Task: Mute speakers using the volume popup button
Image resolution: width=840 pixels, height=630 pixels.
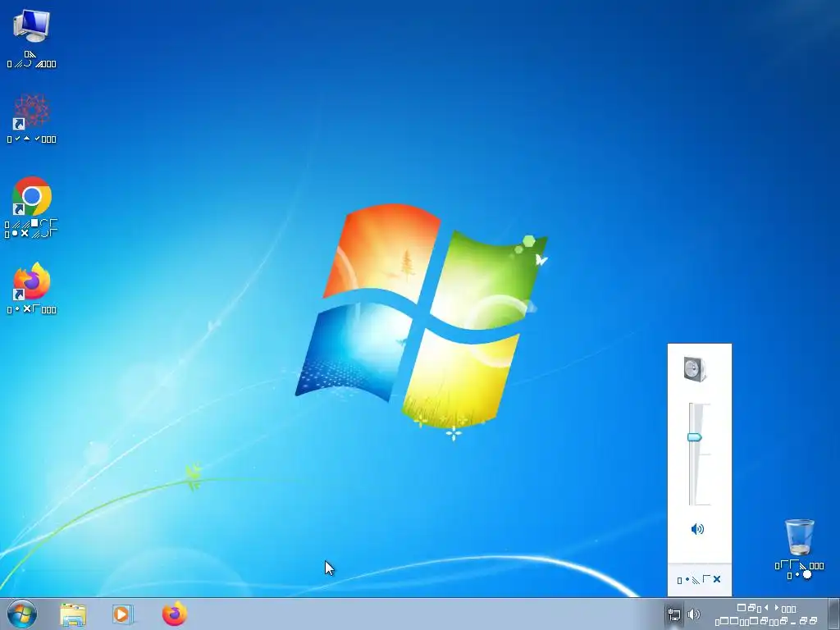Action: click(697, 529)
